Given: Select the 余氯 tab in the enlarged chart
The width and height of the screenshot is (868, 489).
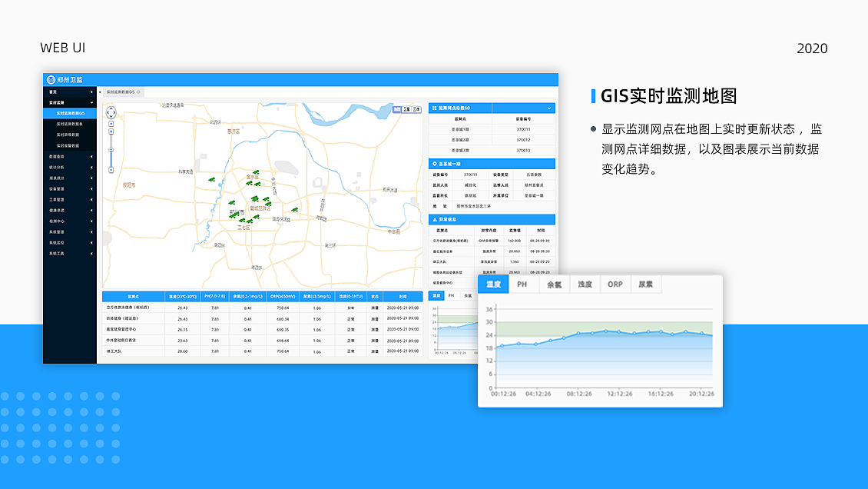Looking at the screenshot, I should click(554, 284).
